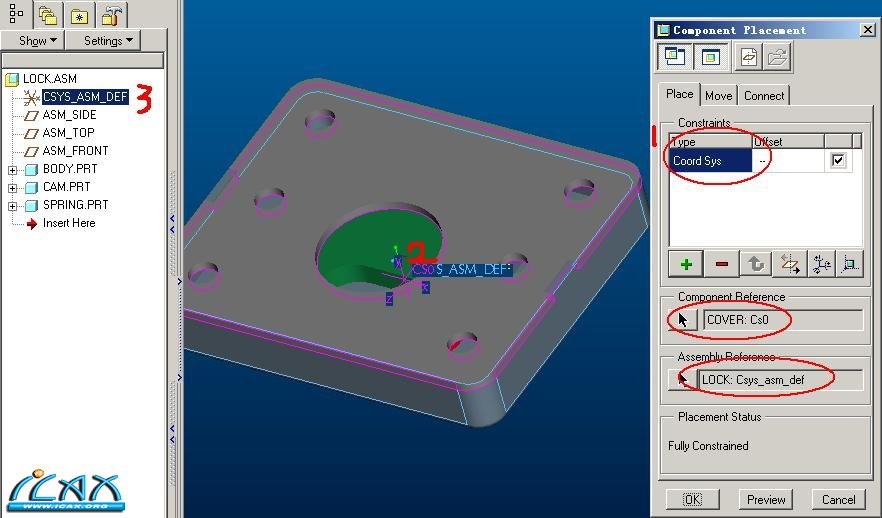Open the Favorites navigator tab
Screen dimensions: 882x518
pyautogui.click(x=79, y=15)
